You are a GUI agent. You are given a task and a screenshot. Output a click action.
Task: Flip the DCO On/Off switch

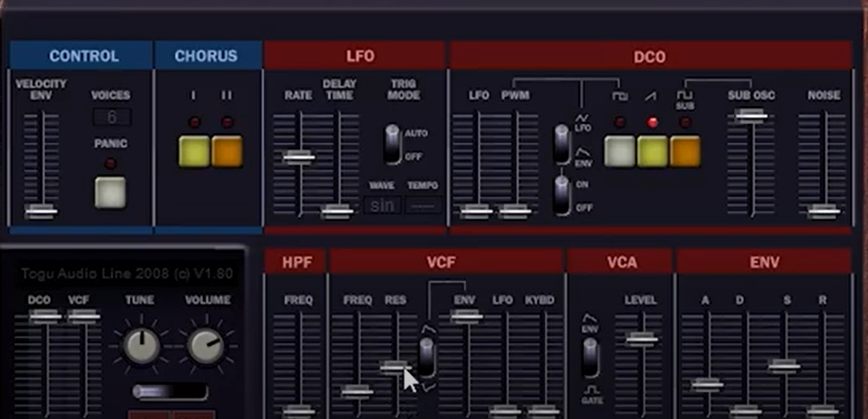(x=564, y=195)
